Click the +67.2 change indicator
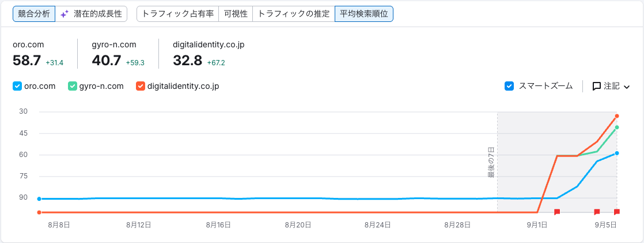The height and width of the screenshot is (243, 644). pyautogui.click(x=216, y=62)
